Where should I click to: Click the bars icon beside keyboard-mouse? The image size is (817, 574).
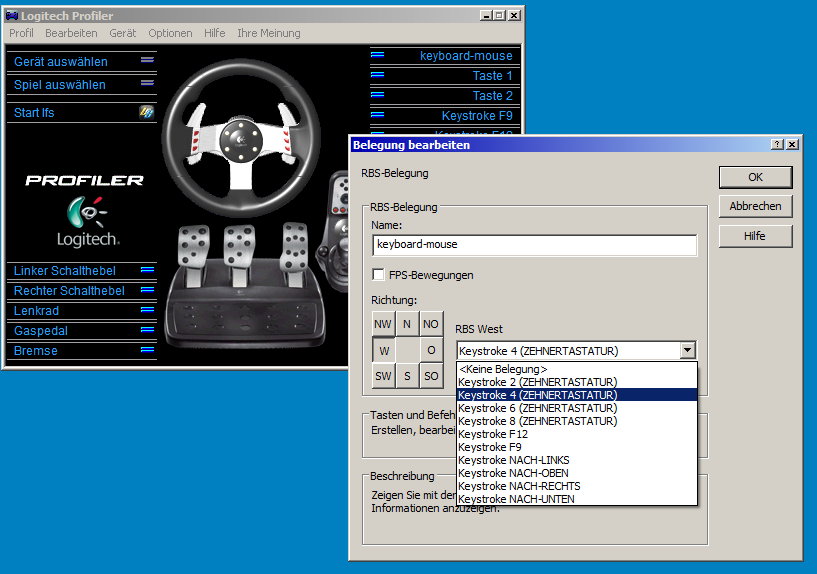(377, 55)
